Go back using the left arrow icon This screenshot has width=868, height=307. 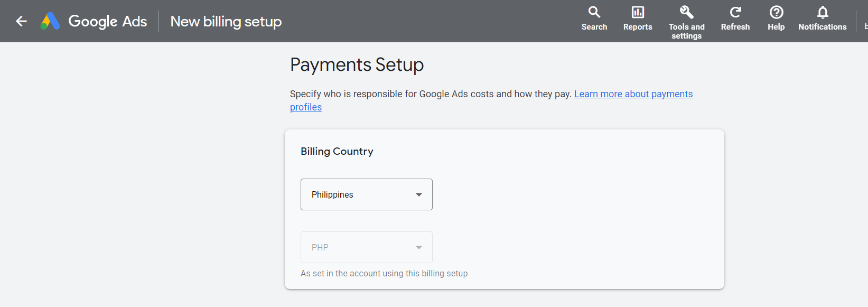click(x=21, y=21)
